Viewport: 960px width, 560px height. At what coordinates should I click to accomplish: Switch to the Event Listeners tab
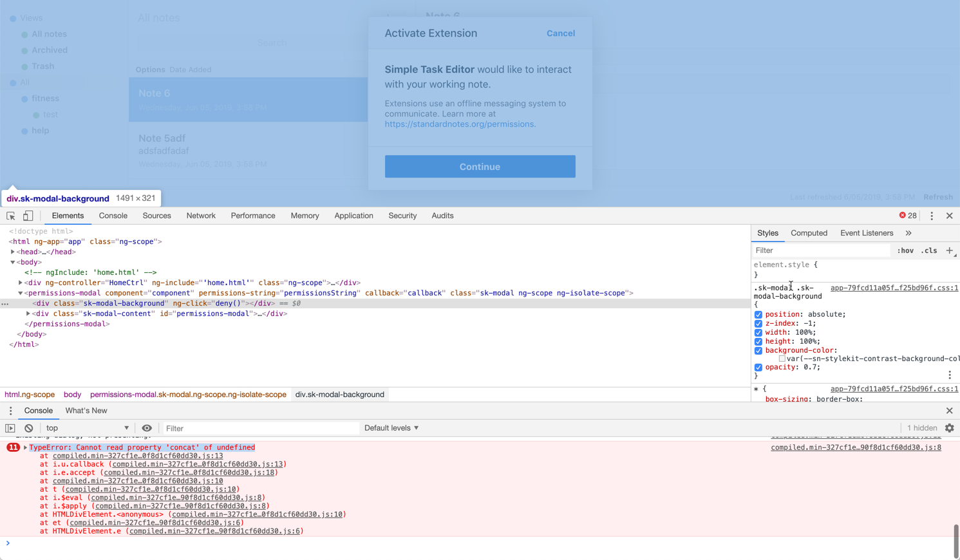click(867, 233)
